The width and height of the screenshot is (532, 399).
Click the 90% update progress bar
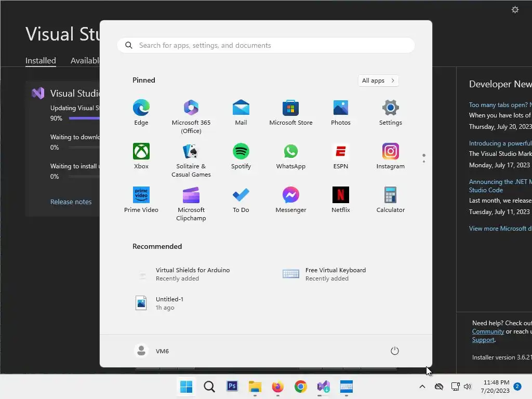point(84,118)
